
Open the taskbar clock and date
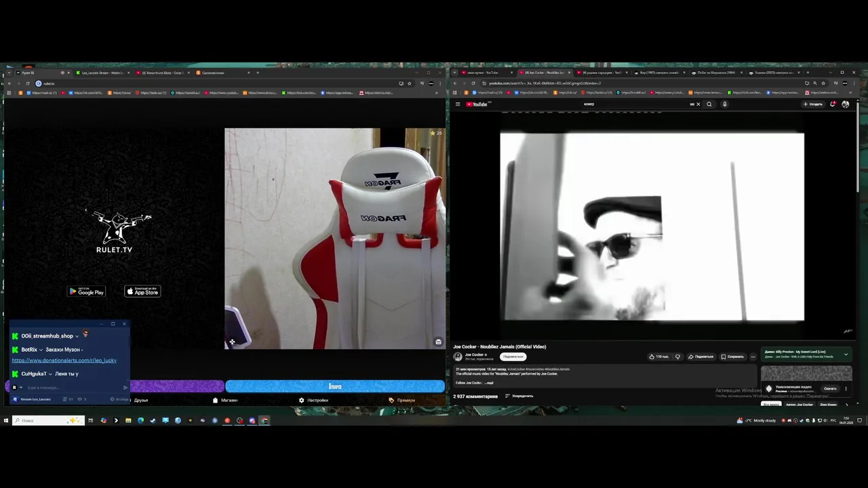846,420
